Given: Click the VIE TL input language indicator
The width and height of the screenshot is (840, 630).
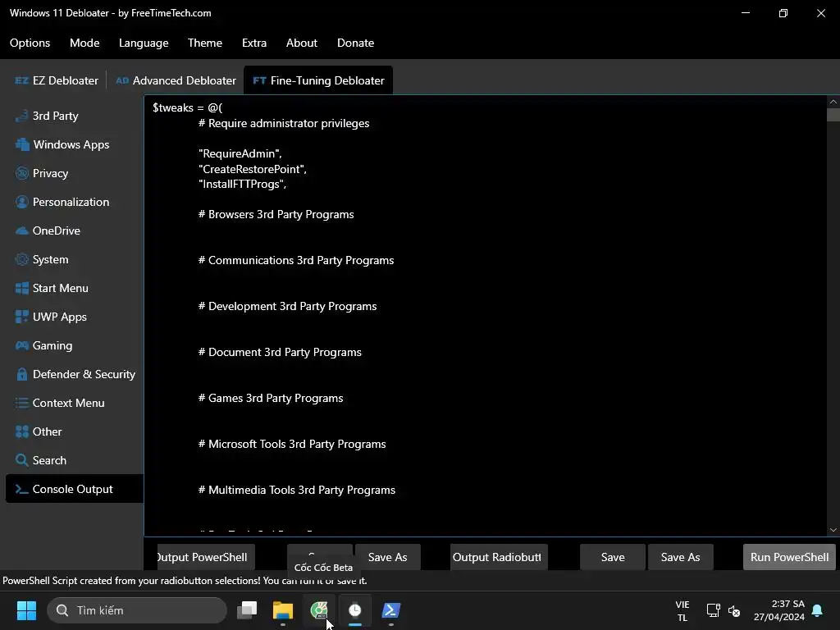Looking at the screenshot, I should pyautogui.click(x=682, y=610).
